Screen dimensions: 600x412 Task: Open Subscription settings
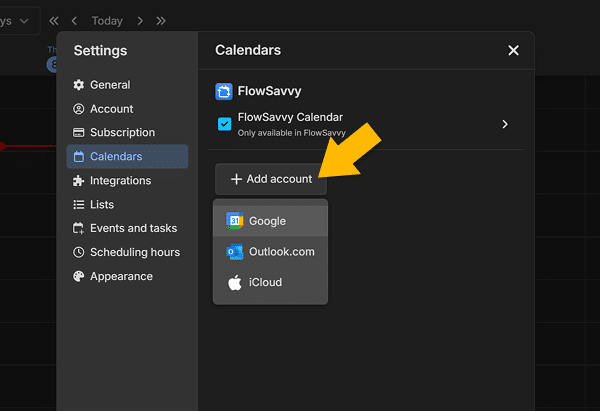click(x=127, y=132)
